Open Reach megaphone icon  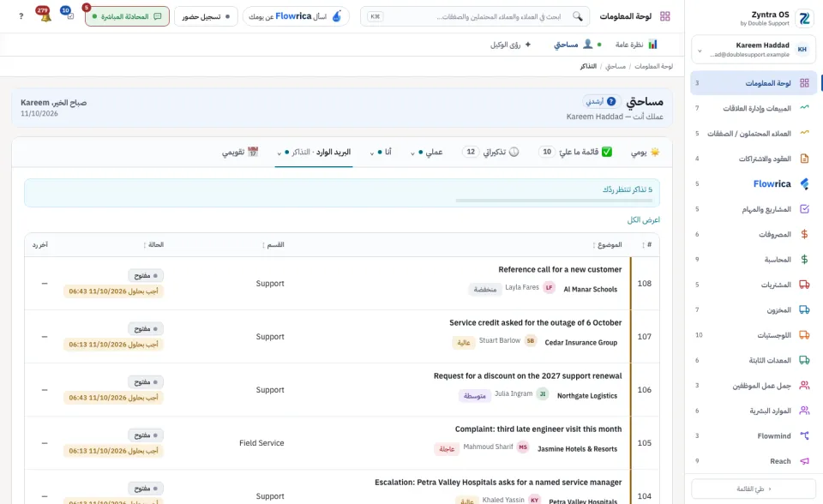click(804, 460)
